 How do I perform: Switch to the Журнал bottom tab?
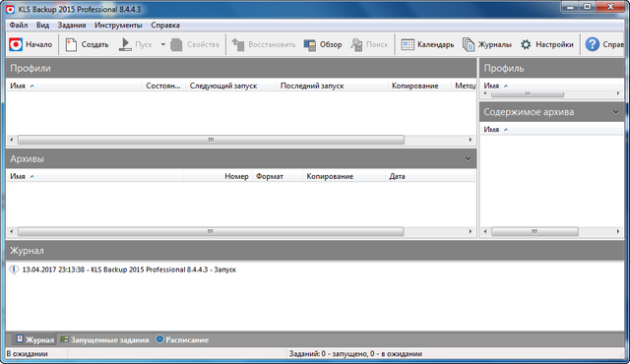tap(35, 339)
